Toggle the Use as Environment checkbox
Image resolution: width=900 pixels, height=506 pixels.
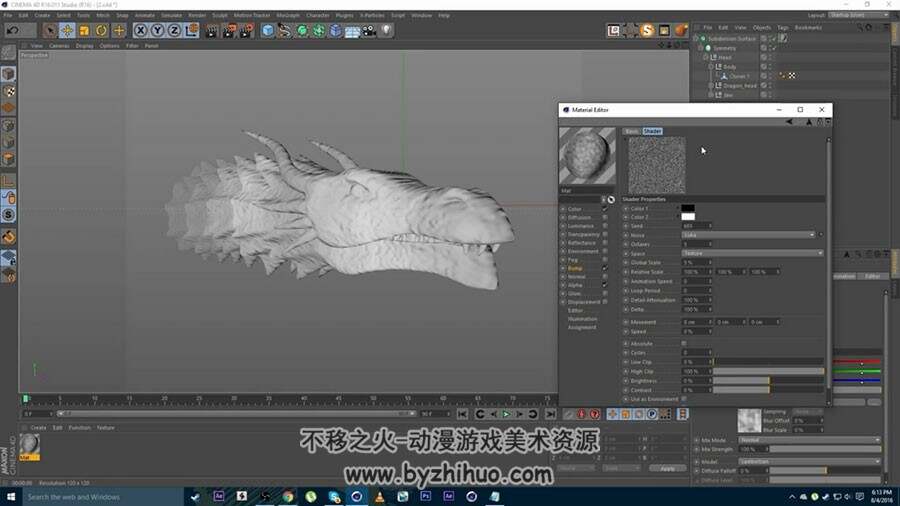click(684, 399)
